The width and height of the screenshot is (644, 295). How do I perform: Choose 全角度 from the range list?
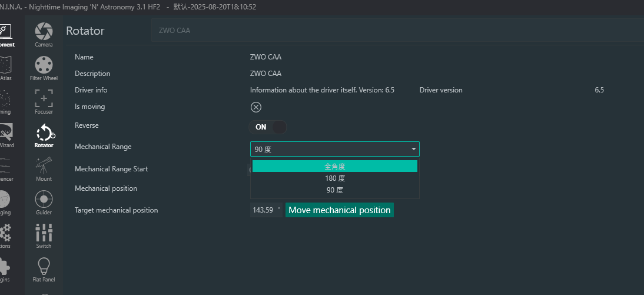(334, 166)
